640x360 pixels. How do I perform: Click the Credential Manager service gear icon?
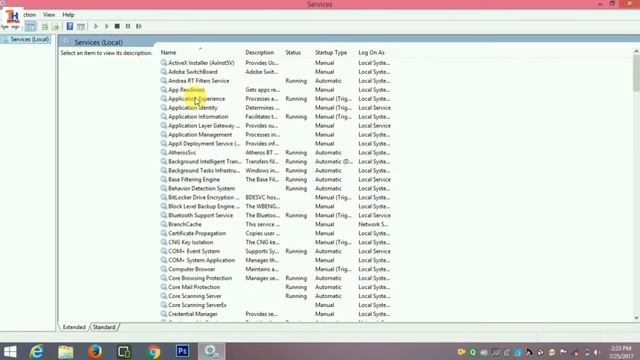(x=164, y=314)
